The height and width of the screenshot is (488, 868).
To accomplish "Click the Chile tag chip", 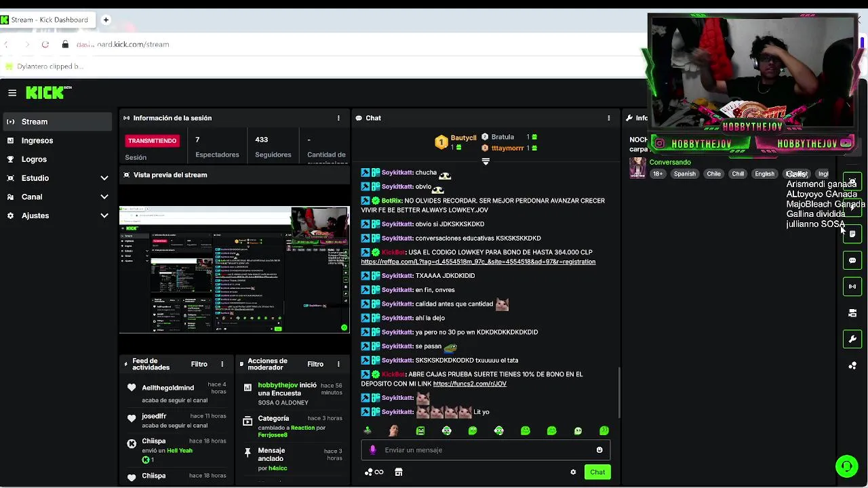I will pyautogui.click(x=713, y=174).
